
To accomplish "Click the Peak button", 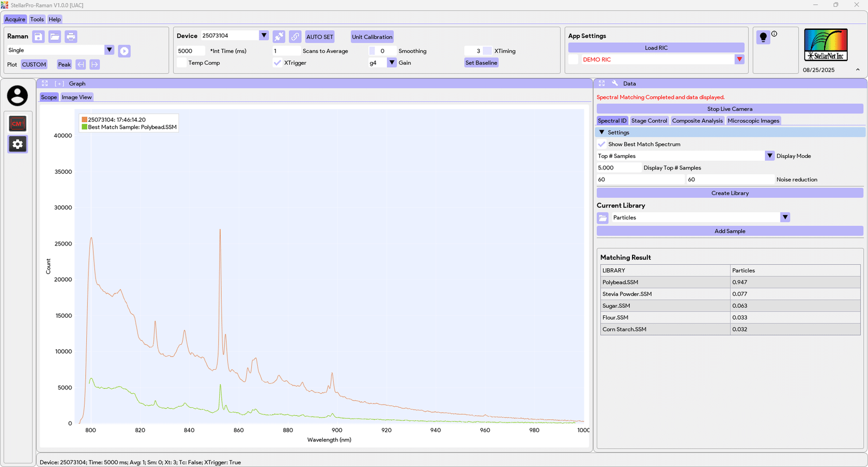I will point(65,65).
